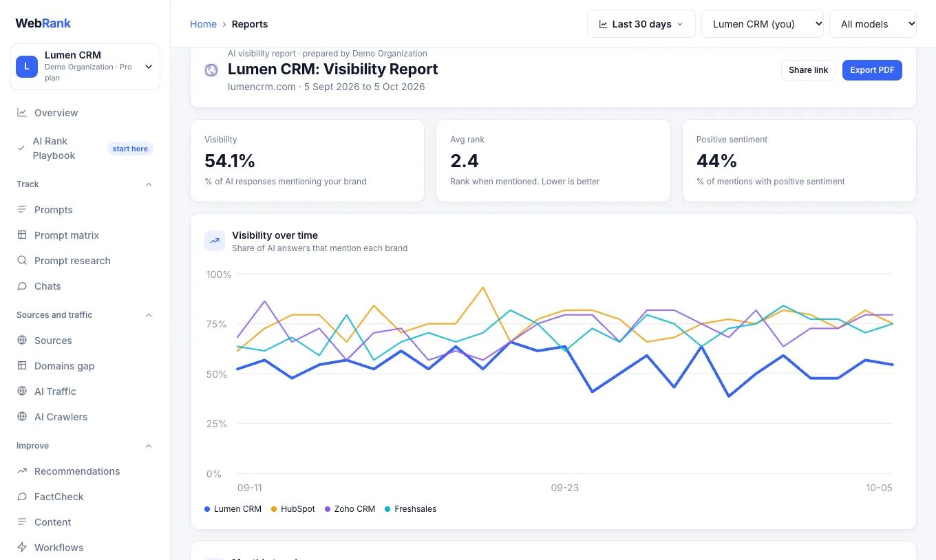The image size is (936, 560).
Task: Click the Prompts list icon
Action: [22, 210]
